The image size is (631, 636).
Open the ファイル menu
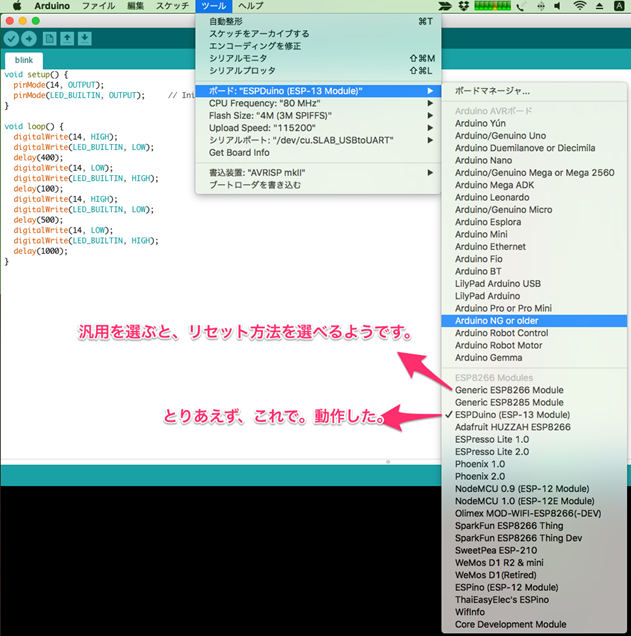(x=98, y=6)
